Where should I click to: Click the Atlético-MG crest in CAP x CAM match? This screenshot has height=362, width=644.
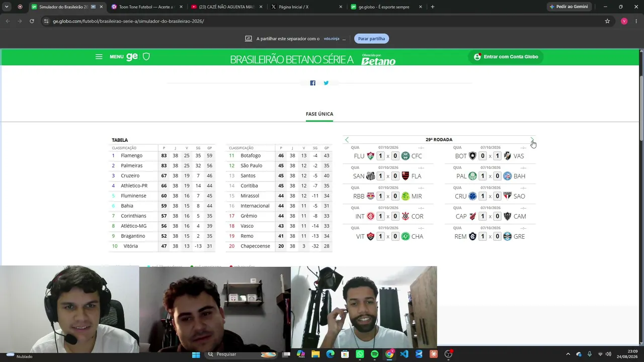pyautogui.click(x=508, y=216)
